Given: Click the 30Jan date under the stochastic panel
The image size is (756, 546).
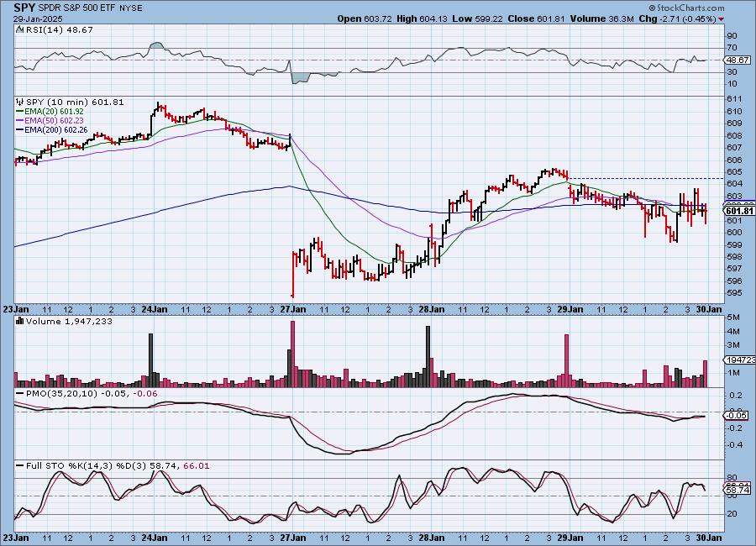Looking at the screenshot, I should pos(708,538).
